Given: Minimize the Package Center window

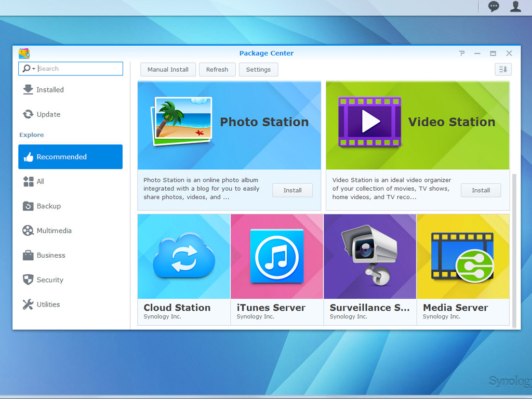Looking at the screenshot, I should 477,54.
